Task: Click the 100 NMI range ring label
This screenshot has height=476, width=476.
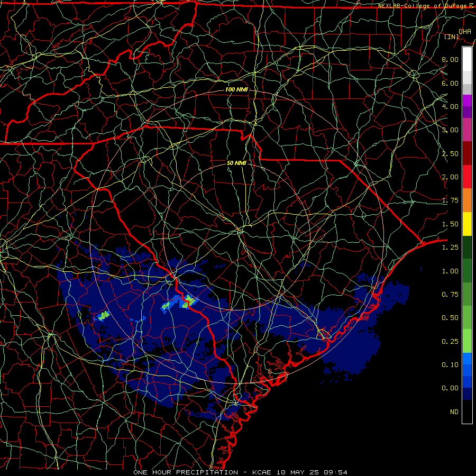Action: coord(236,89)
